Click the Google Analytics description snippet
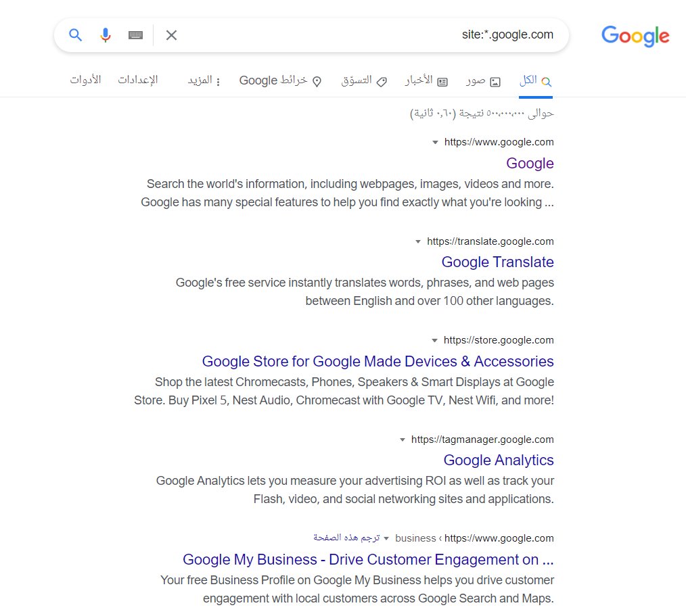Viewport: 686px width, 616px height. (x=355, y=490)
